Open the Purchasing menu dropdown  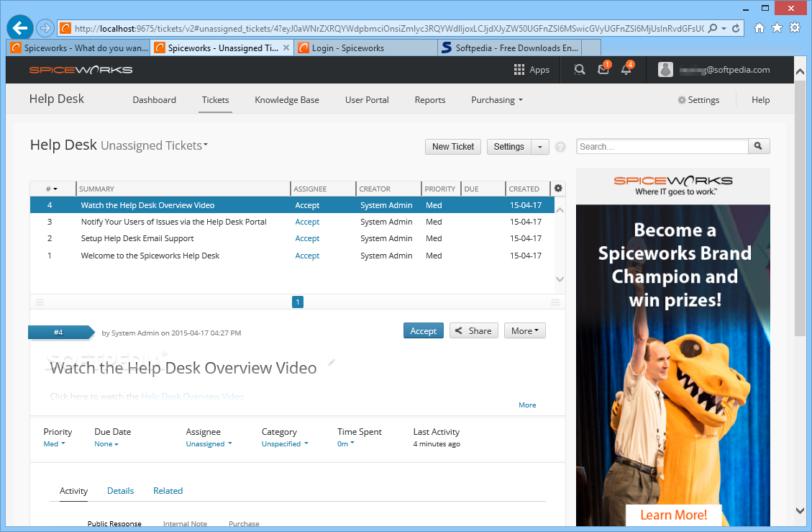(497, 100)
